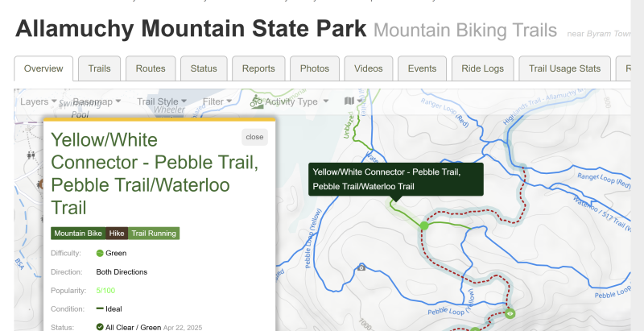Image resolution: width=644 pixels, height=331 pixels.
Task: Switch to the Trails tab
Action: click(99, 68)
